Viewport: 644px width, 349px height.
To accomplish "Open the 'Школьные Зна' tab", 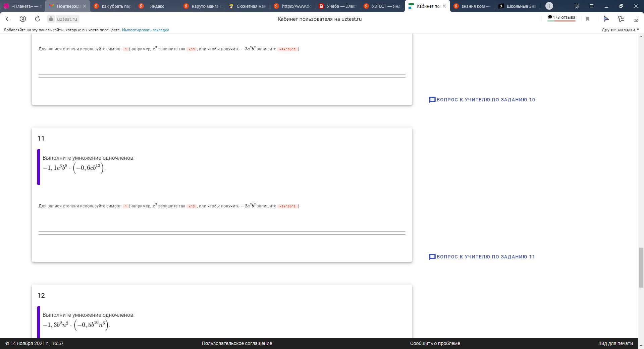I will pyautogui.click(x=517, y=6).
